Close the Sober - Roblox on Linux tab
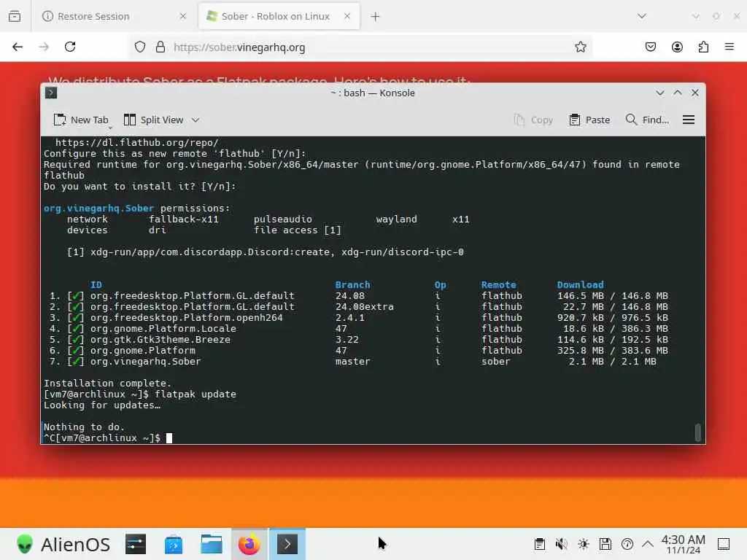 347,16
